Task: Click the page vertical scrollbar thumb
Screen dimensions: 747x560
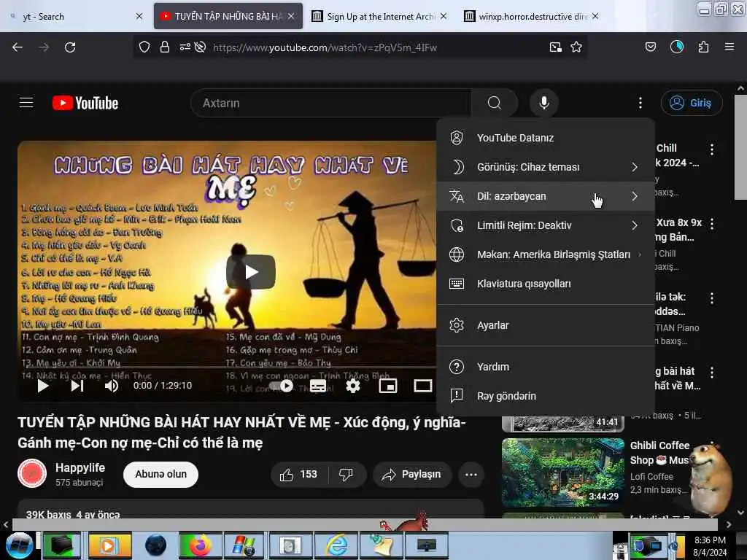Action: pyautogui.click(x=740, y=147)
